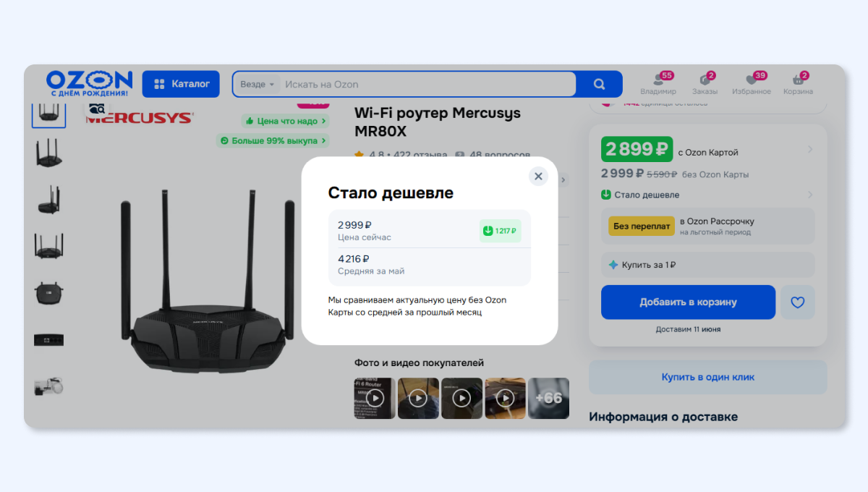Expand the Больше 99% выкупа badge
The image size is (868, 492).
coord(273,140)
